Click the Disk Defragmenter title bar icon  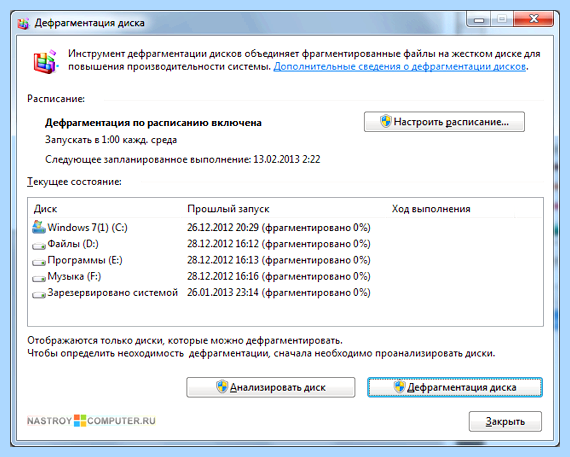click(23, 24)
